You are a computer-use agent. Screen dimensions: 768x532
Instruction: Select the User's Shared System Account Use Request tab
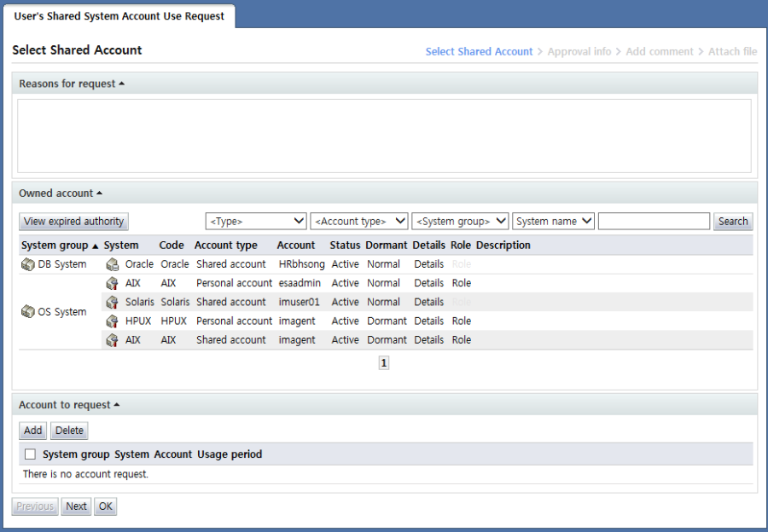pyautogui.click(x=119, y=16)
